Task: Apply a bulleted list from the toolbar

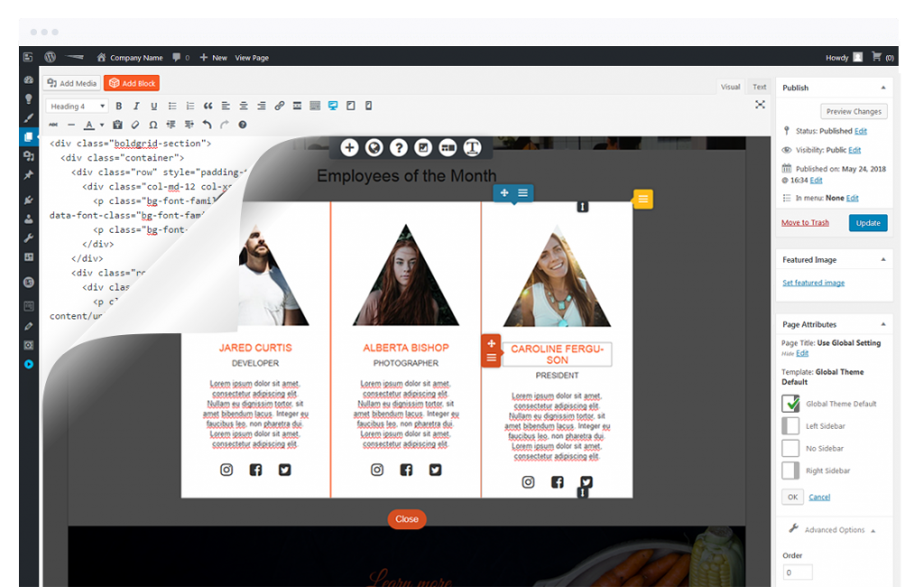Action: (x=173, y=107)
